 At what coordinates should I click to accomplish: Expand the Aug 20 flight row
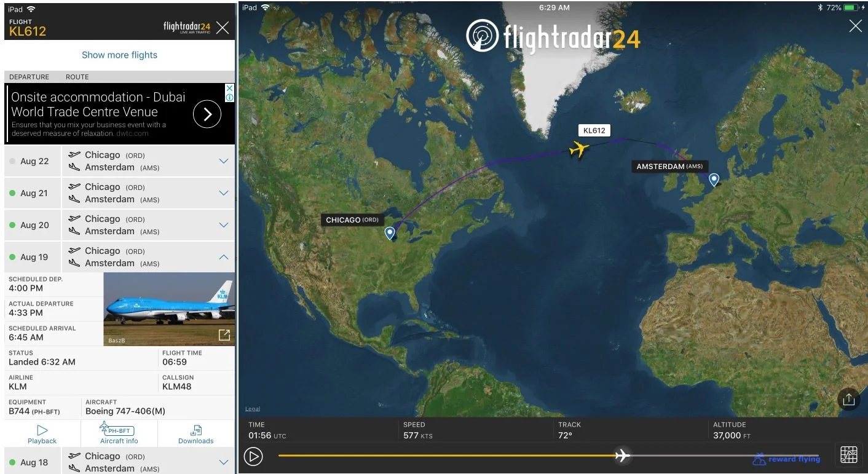(224, 225)
